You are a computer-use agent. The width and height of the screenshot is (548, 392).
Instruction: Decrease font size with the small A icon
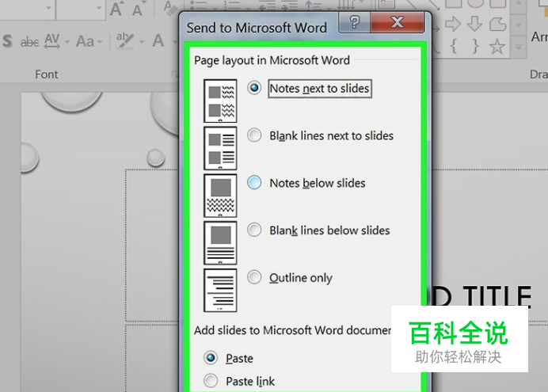(138, 10)
